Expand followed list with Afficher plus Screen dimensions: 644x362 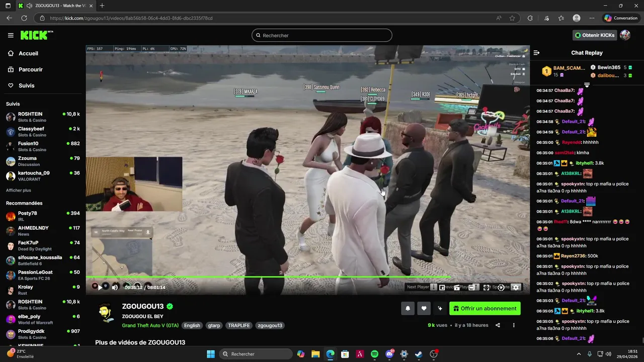click(19, 191)
